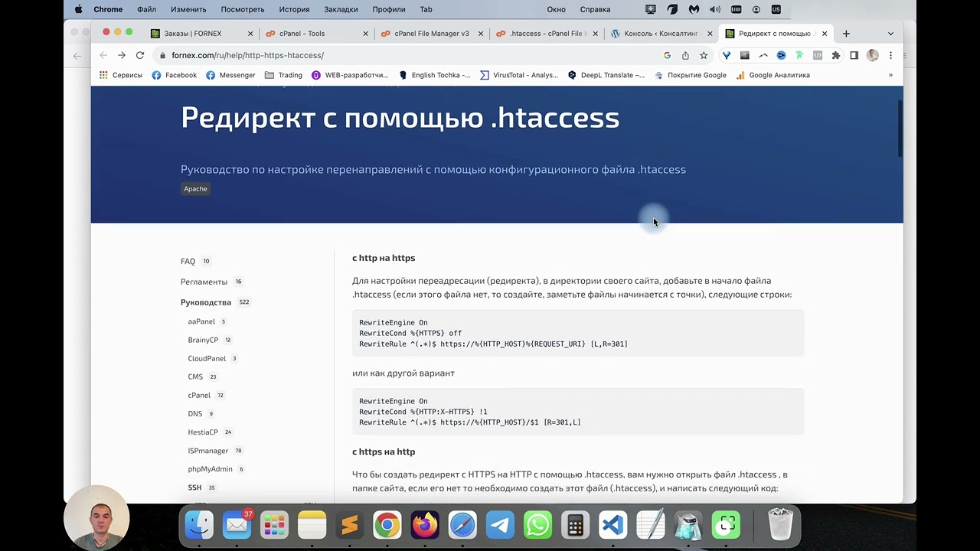Open the Trading bookmarks folder
Screen dimensions: 980x551
coord(283,75)
